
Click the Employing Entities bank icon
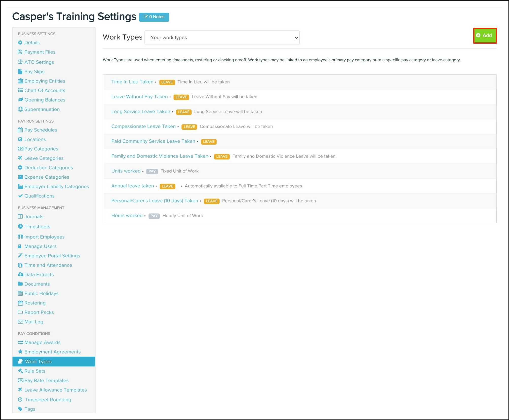[x=20, y=81]
